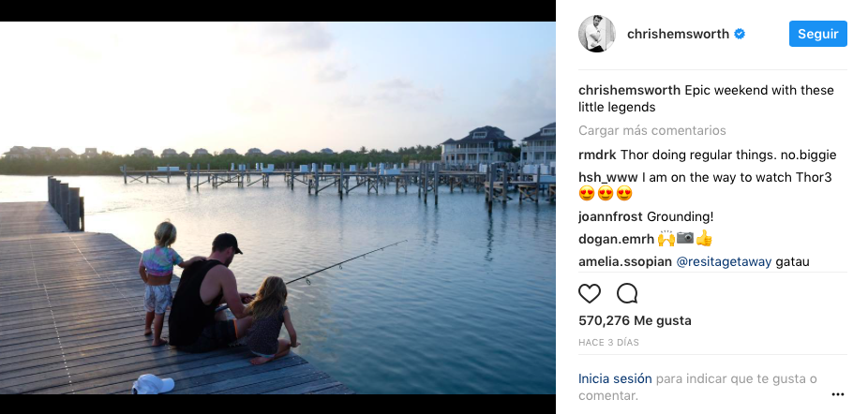Click the HACE 3 DÍAS timestamp
868x414 pixels.
coord(608,343)
